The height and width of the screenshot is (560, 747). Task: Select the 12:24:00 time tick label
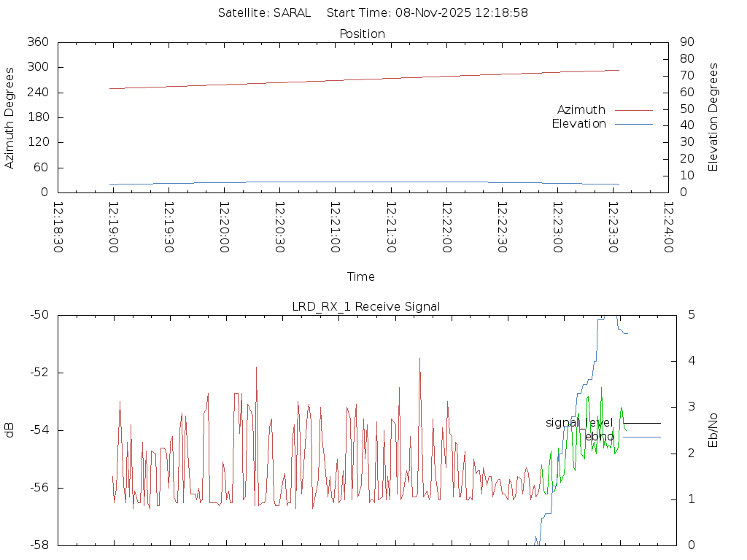click(x=668, y=227)
